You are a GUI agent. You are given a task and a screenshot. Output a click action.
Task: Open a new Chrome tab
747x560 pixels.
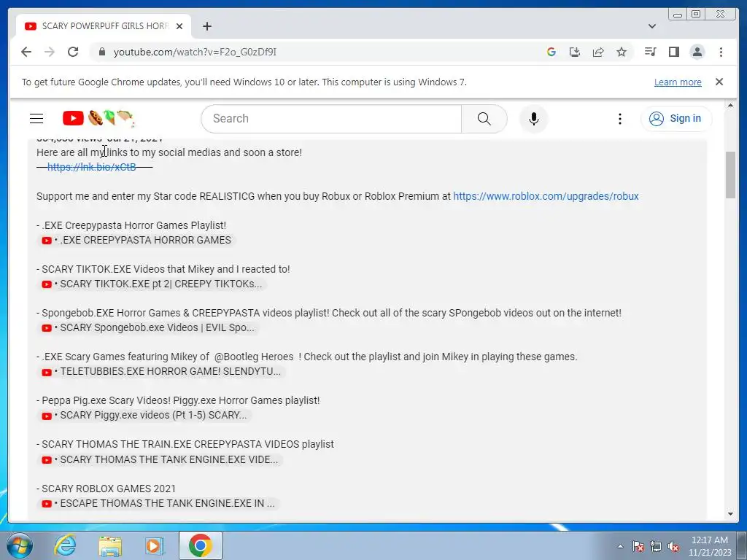click(x=206, y=26)
